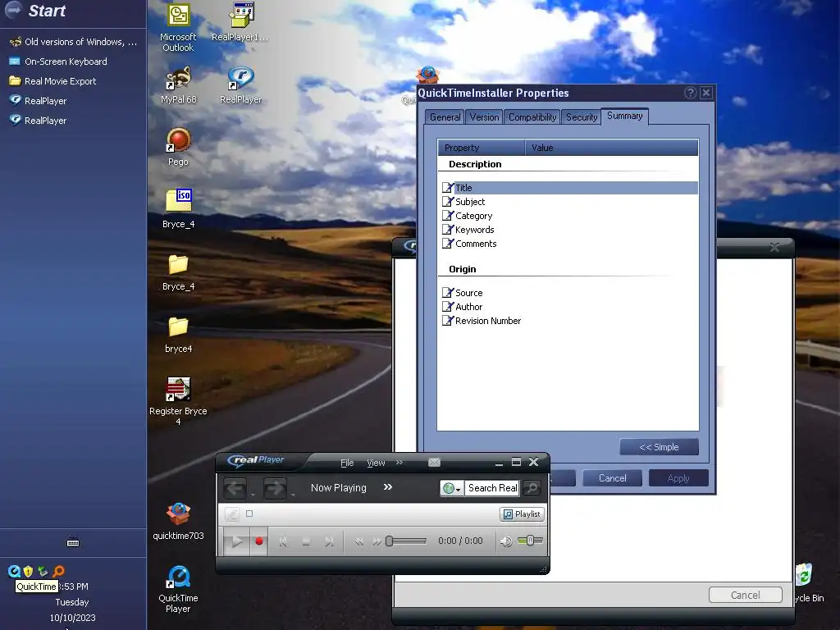840x630 pixels.
Task: Switch to the Security tab
Action: point(582,117)
